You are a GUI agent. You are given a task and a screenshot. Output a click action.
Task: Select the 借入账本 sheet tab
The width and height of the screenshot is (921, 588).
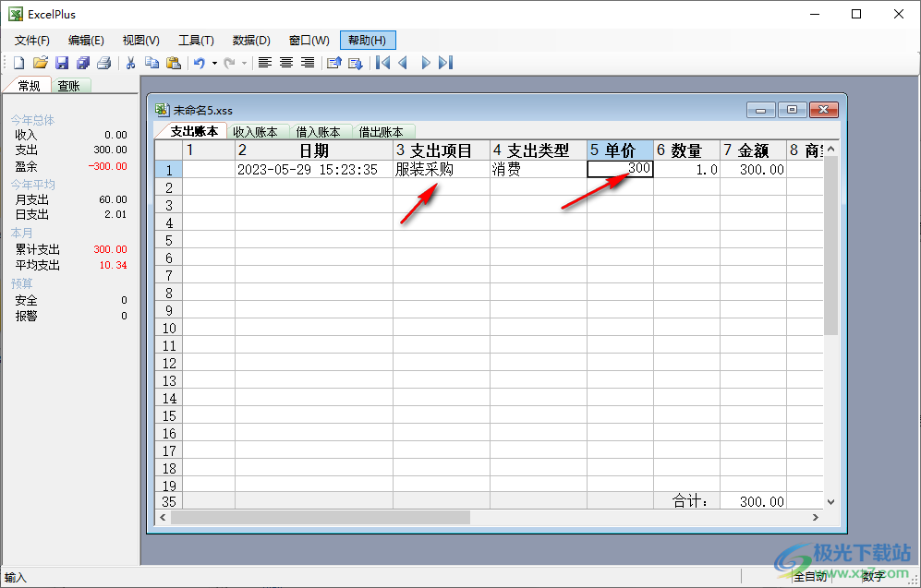[x=318, y=131]
